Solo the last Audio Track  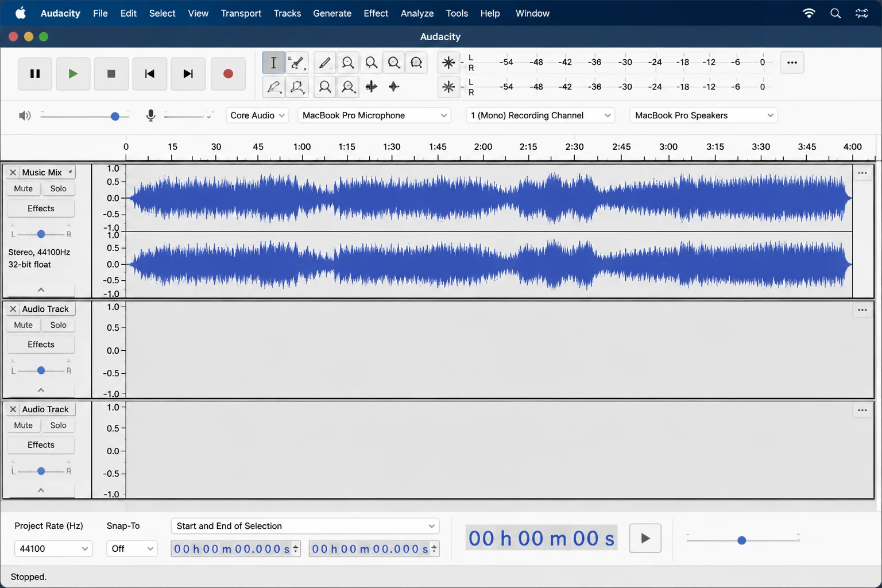[x=58, y=425]
